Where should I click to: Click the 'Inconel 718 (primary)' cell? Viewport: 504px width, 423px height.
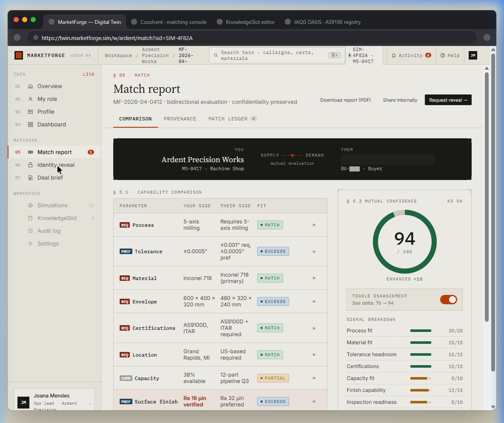[235, 278]
